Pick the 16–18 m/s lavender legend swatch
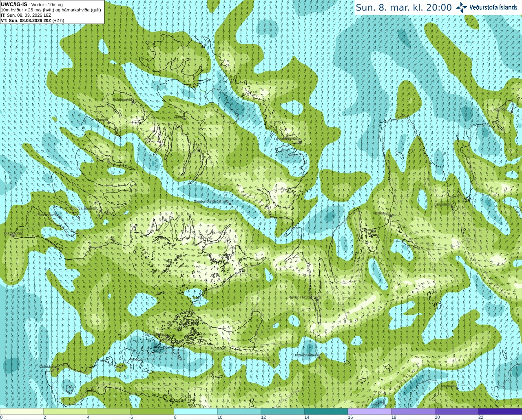This screenshot has width=522, height=420. coord(370,411)
